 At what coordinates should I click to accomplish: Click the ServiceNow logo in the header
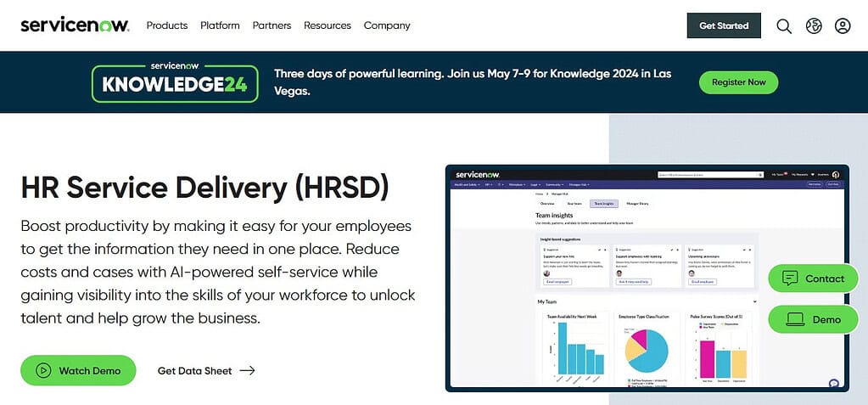[75, 25]
